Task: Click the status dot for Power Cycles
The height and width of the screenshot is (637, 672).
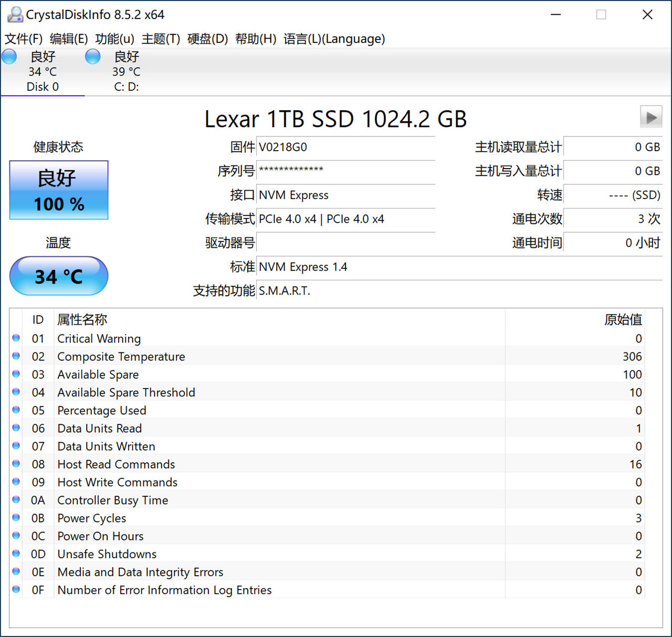Action: 16,517
